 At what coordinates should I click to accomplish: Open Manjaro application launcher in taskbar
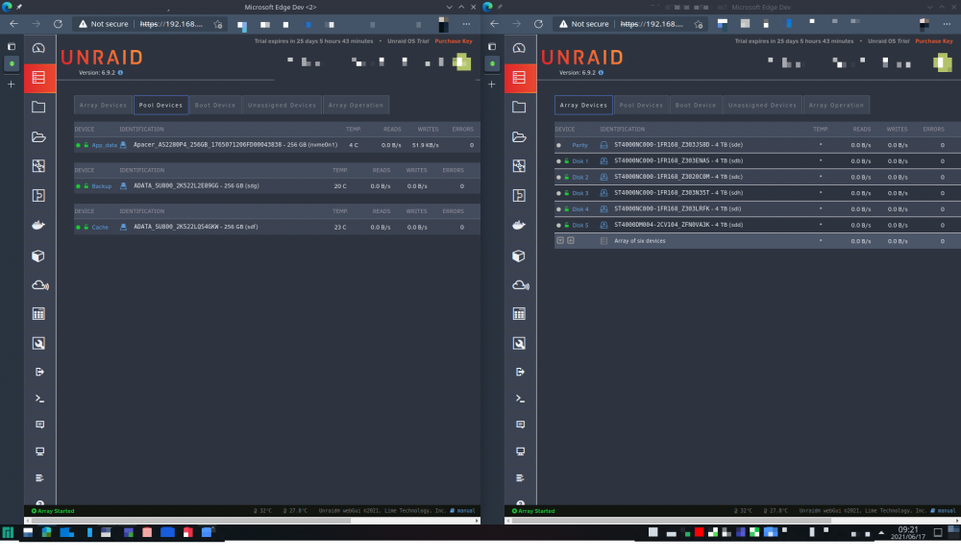(x=8, y=532)
